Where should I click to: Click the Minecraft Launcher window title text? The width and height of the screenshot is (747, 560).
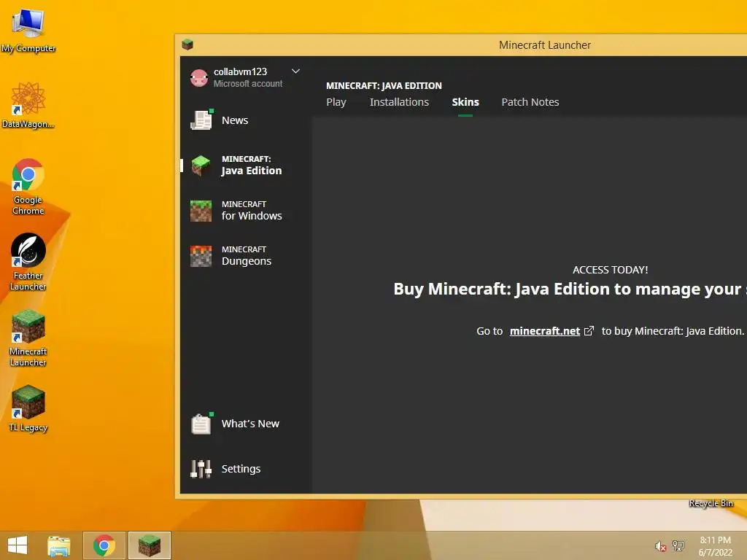[x=544, y=45]
